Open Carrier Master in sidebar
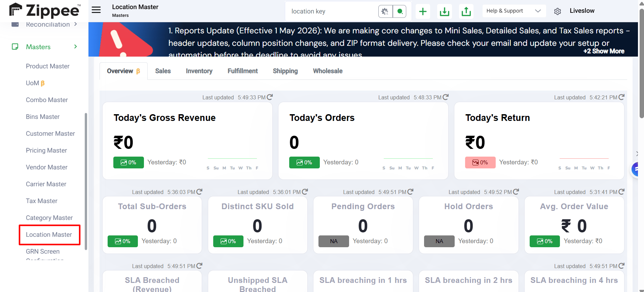Viewport: 644px width, 292px height. [46, 184]
